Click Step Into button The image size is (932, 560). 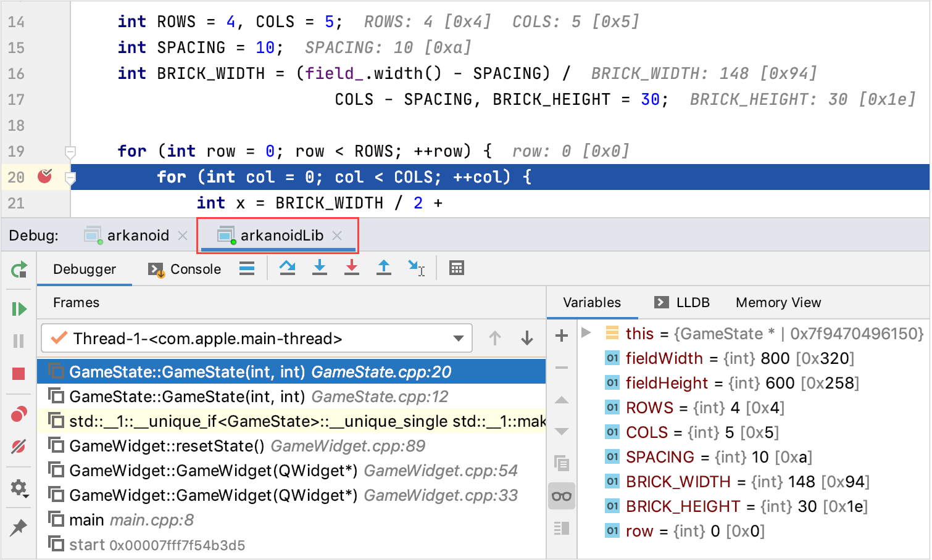(320, 268)
